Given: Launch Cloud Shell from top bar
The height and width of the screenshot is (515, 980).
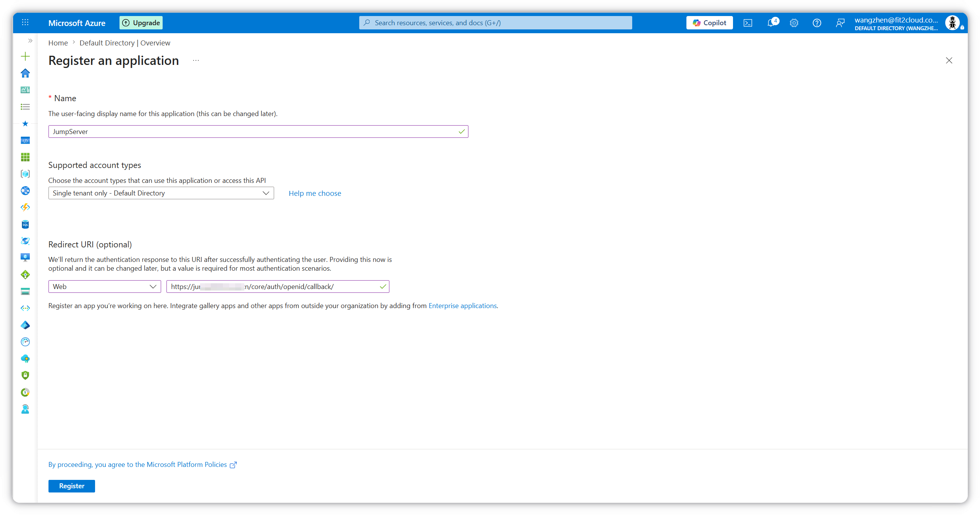Looking at the screenshot, I should (x=748, y=23).
